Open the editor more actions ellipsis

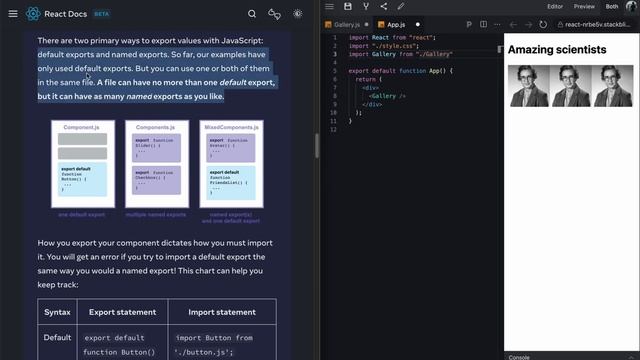coord(497,24)
